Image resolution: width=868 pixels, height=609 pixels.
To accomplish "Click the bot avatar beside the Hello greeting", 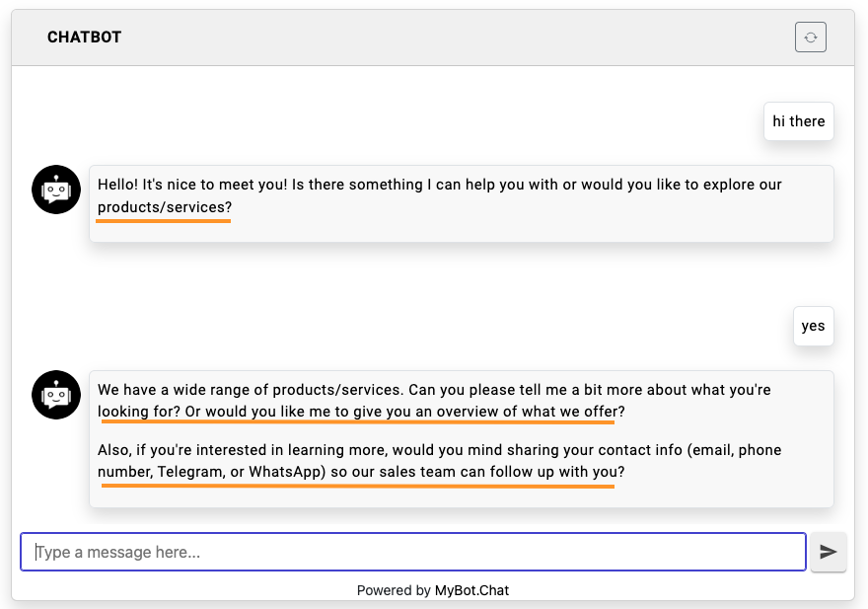I will pos(56,190).
